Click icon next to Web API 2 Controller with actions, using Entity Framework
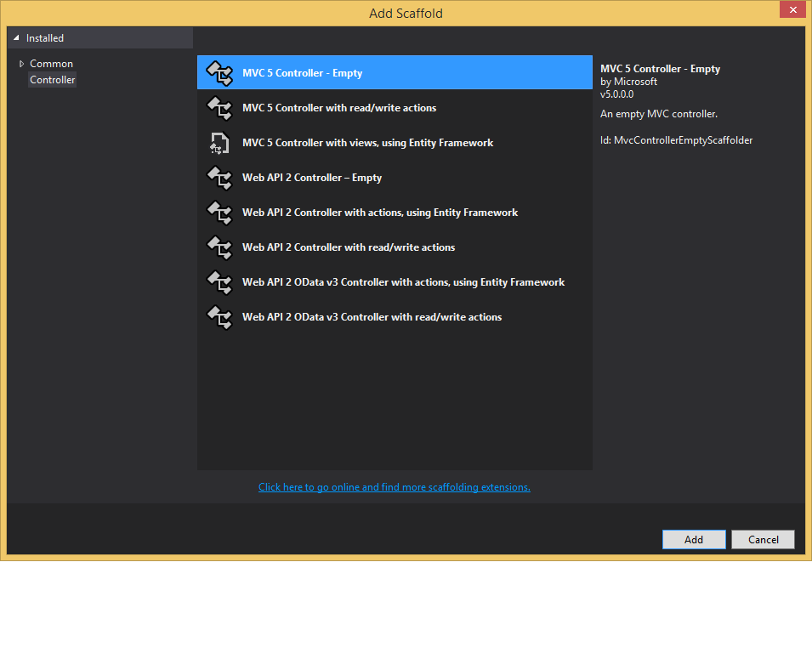The height and width of the screenshot is (653, 812). tap(219, 213)
